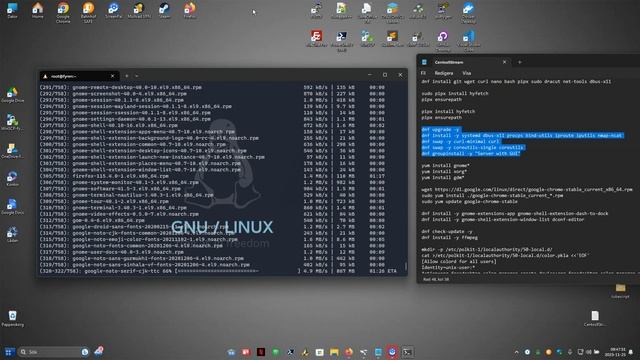Image resolution: width=640 pixels, height=360 pixels.
Task: Click the taskbar search box
Action: coord(53,352)
